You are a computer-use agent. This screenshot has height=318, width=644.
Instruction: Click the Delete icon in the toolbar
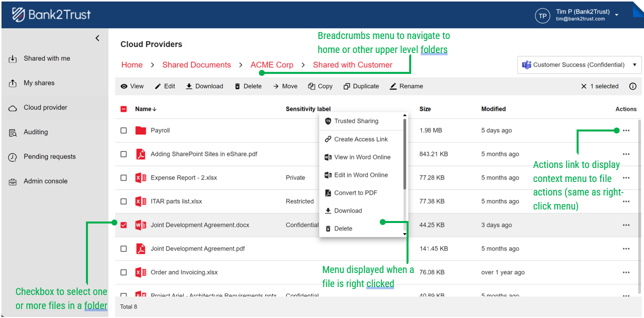click(247, 86)
